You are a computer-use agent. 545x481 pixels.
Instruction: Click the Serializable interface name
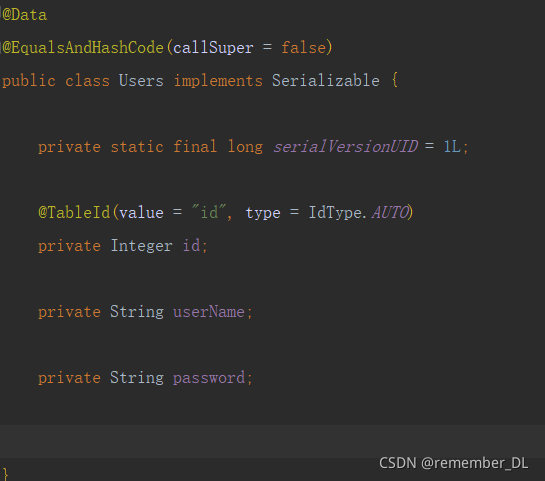pos(325,81)
